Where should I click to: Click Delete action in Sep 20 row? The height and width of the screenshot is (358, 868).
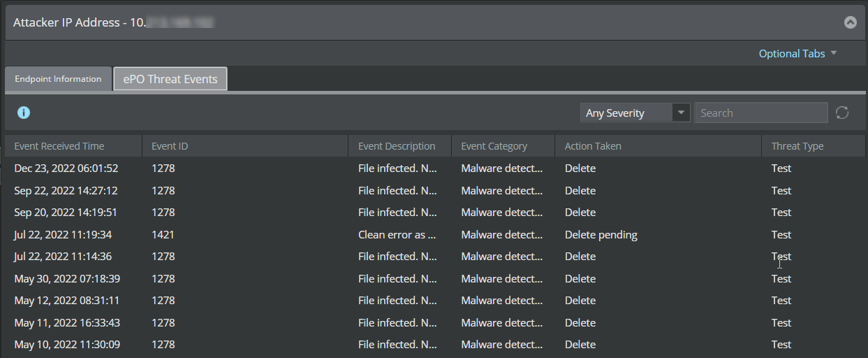click(x=580, y=213)
